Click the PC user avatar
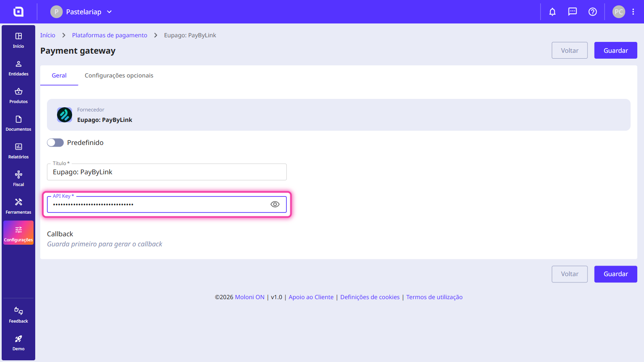Viewport: 644px width, 362px height. pyautogui.click(x=619, y=12)
